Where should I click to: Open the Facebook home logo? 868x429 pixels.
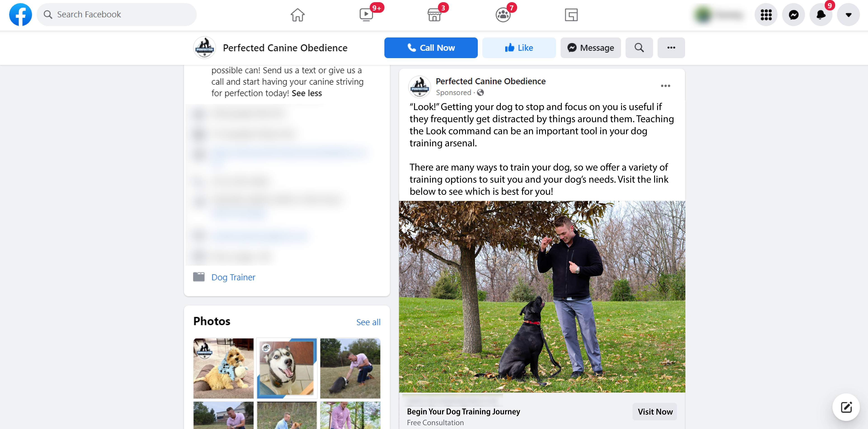pos(20,14)
